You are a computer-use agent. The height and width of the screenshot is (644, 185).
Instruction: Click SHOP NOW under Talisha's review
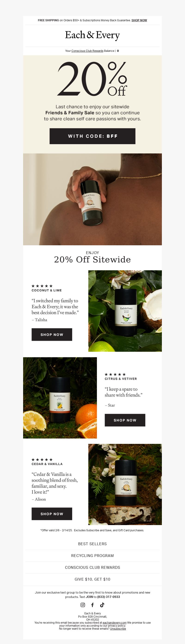point(52,335)
